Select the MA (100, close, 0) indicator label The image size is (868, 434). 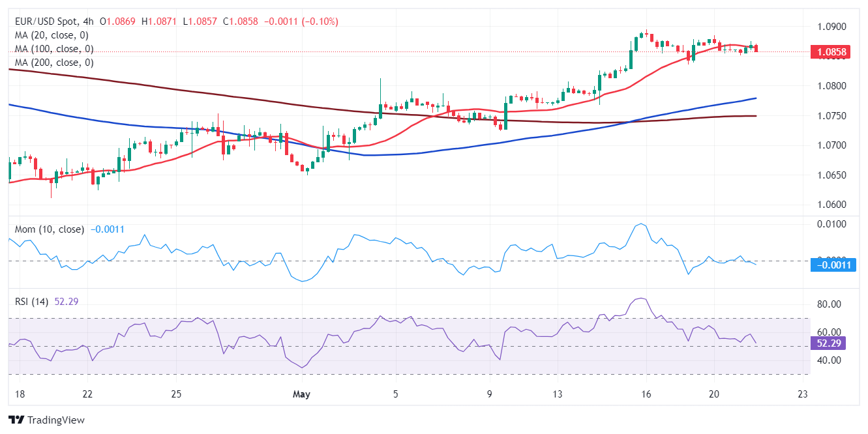pos(54,49)
